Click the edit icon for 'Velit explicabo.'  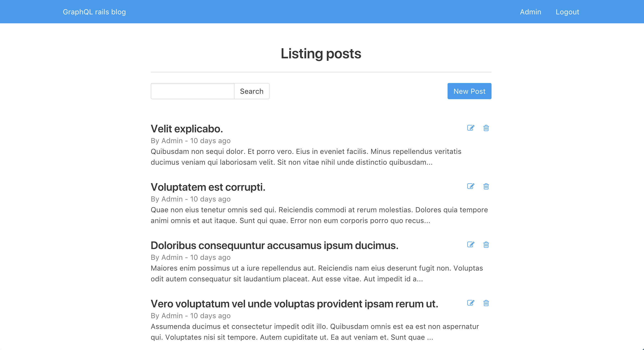pyautogui.click(x=471, y=128)
